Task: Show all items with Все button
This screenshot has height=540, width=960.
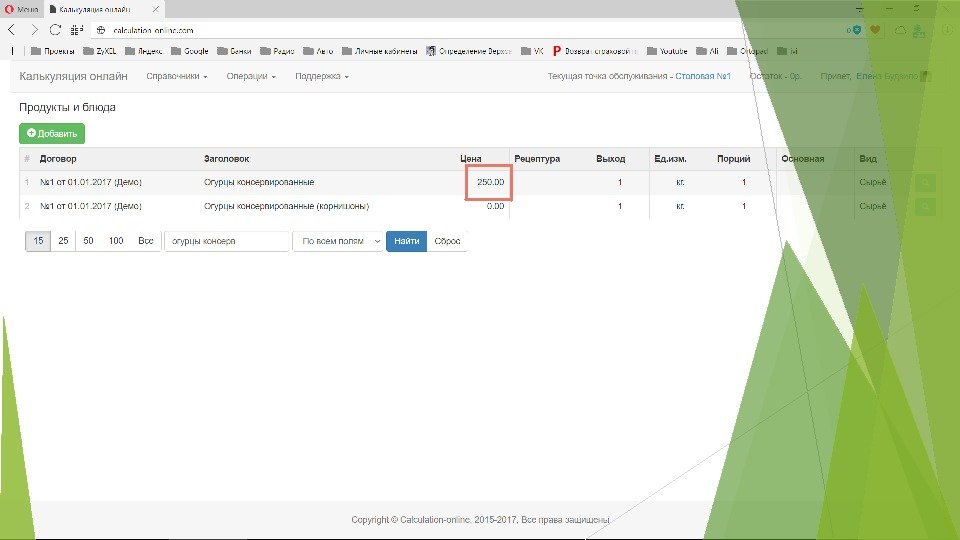Action: (x=146, y=241)
